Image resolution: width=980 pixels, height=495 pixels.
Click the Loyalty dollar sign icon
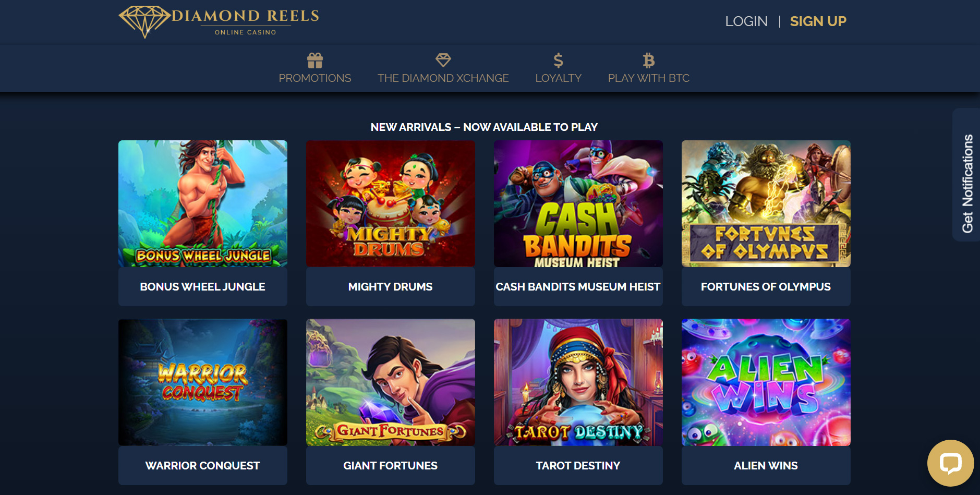click(558, 61)
